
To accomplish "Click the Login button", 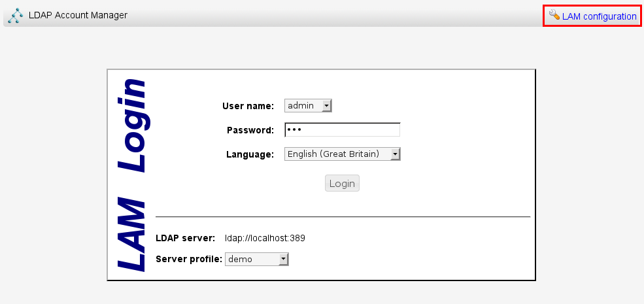I will [x=342, y=183].
